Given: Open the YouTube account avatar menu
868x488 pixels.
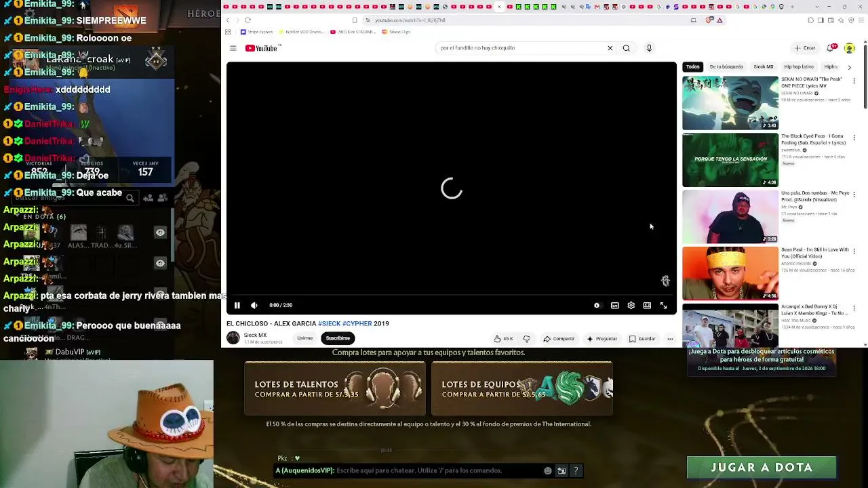Looking at the screenshot, I should [850, 48].
